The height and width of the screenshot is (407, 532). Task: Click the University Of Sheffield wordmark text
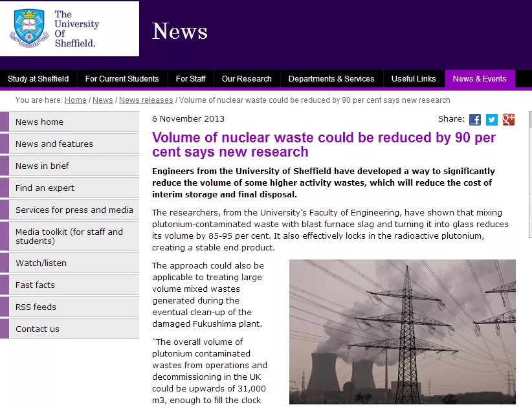coord(76,29)
